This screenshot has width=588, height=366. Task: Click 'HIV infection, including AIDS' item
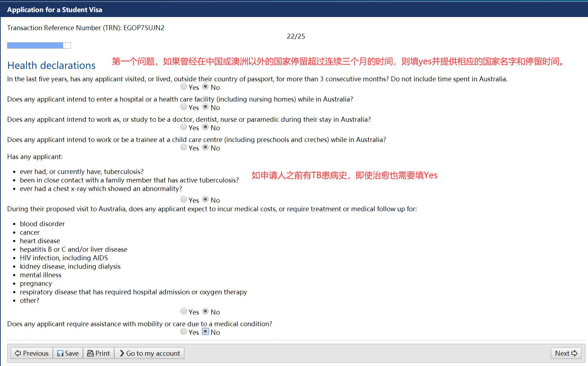coord(64,258)
